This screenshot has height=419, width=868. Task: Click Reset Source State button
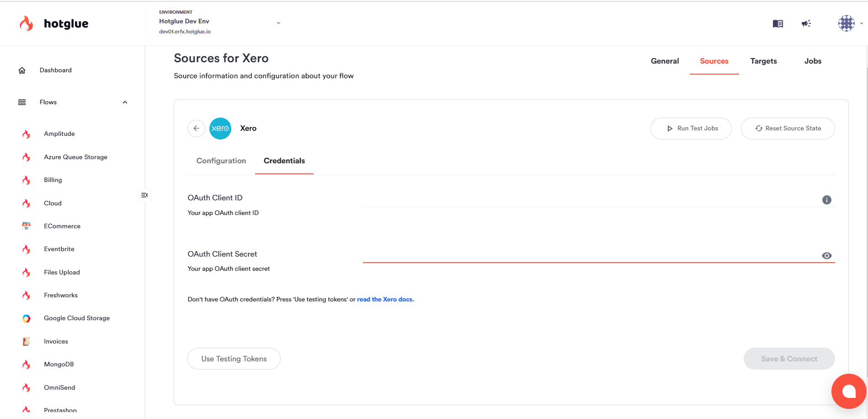point(788,129)
